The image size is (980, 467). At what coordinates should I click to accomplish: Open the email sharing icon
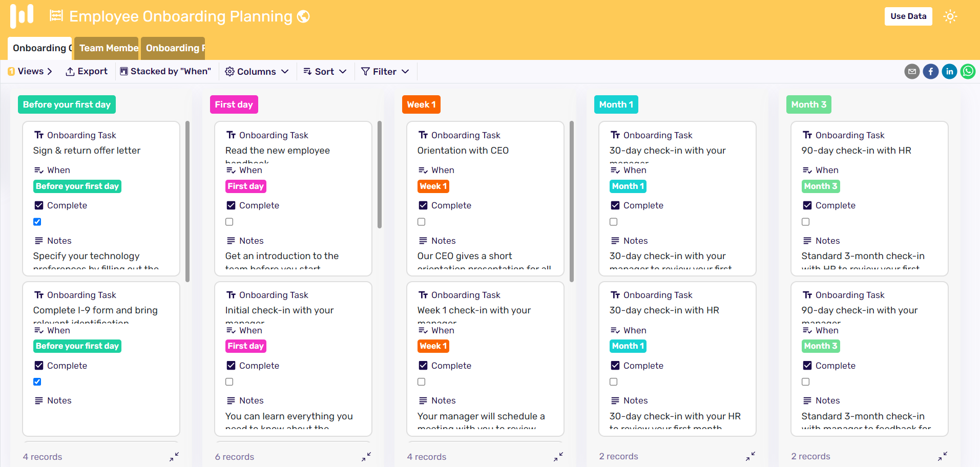[x=912, y=71]
